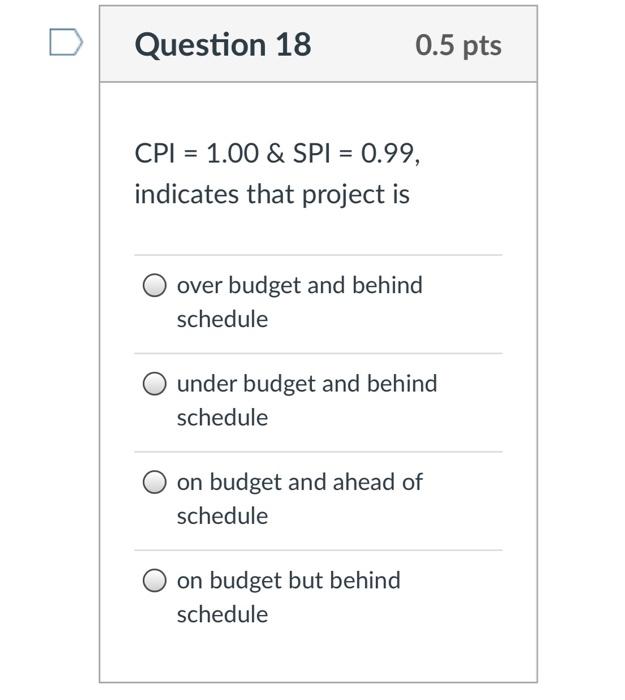Click the 'on budget but behind' answer text

pyautogui.click(x=288, y=580)
